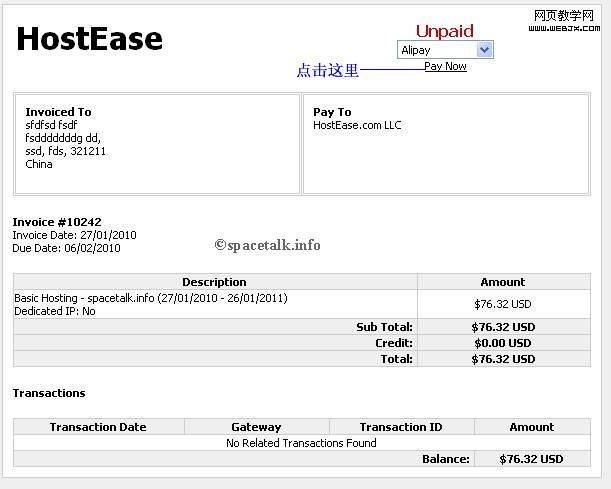Click the Balance amount value
This screenshot has height=489, width=611.
click(531, 459)
